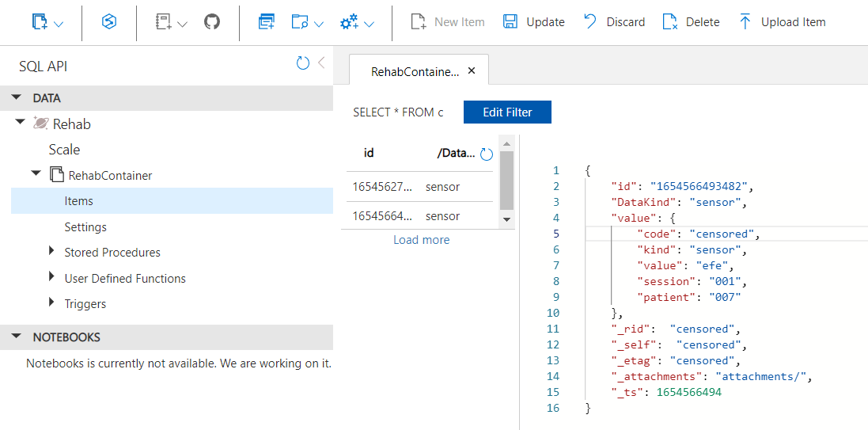This screenshot has height=430, width=868.
Task: Open Settings under RehabContainer
Action: [x=85, y=227]
